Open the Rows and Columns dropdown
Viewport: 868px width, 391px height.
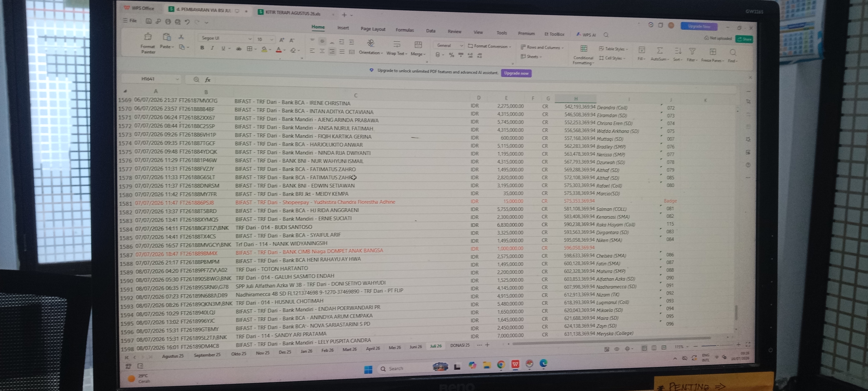(542, 47)
